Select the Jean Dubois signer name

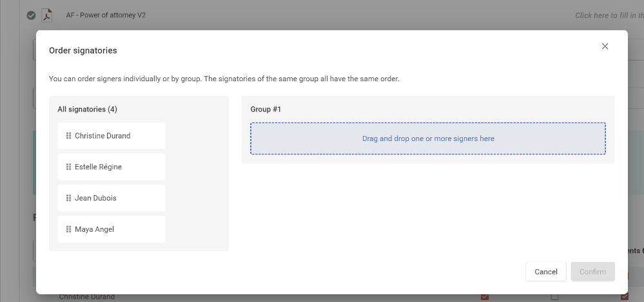95,198
